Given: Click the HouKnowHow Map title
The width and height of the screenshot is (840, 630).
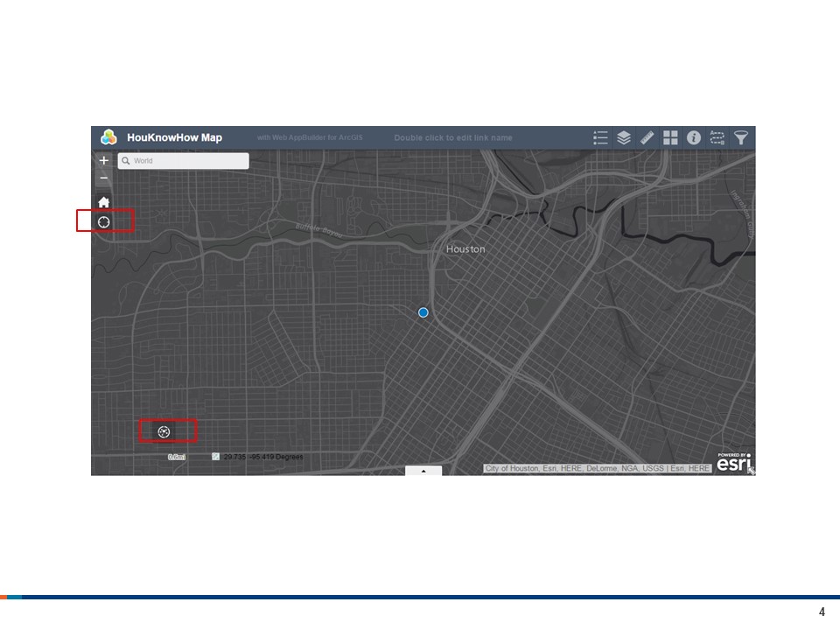Looking at the screenshot, I should click(175, 137).
